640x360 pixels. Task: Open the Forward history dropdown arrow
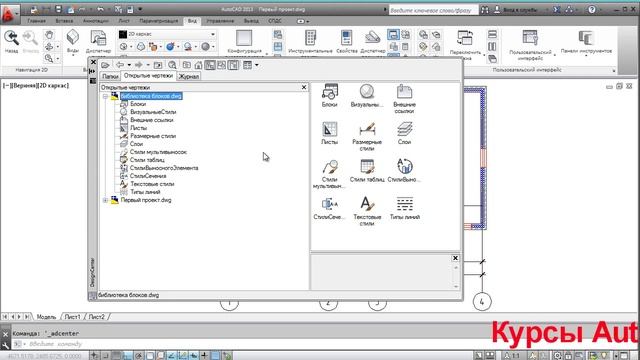point(148,65)
